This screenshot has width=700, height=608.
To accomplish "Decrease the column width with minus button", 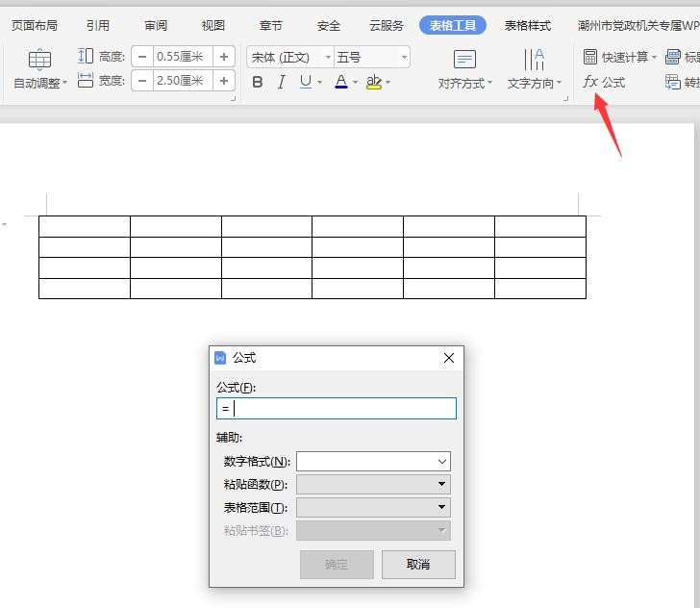I will (142, 81).
